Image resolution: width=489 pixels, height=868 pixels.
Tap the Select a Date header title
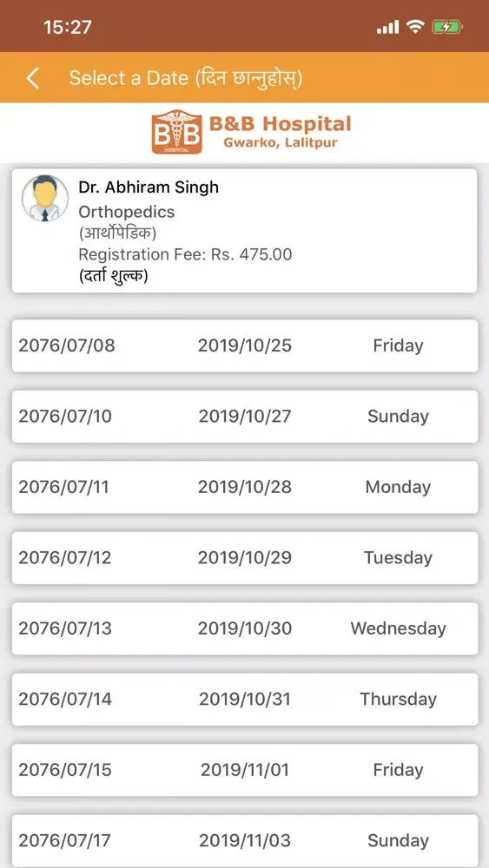tap(186, 78)
